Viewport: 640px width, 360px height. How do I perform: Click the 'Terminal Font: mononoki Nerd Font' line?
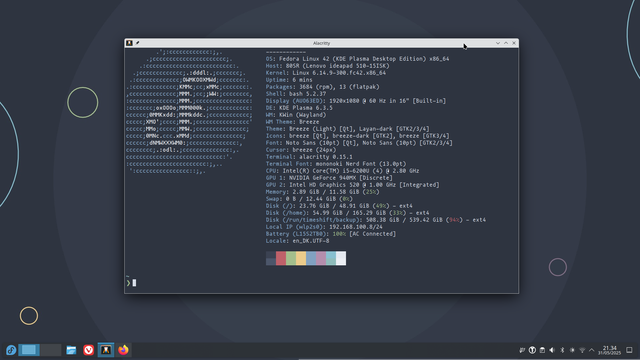336,164
